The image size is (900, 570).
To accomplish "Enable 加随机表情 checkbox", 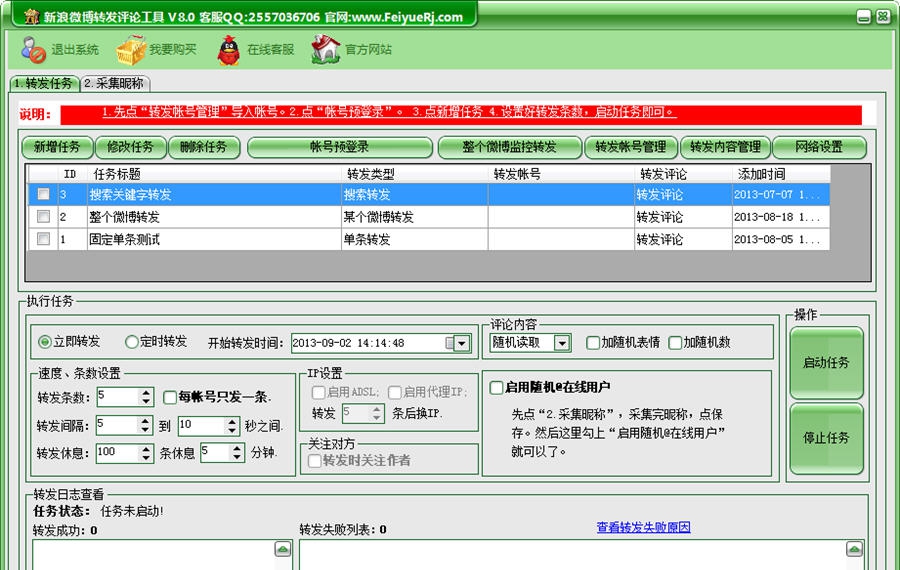I will point(593,343).
